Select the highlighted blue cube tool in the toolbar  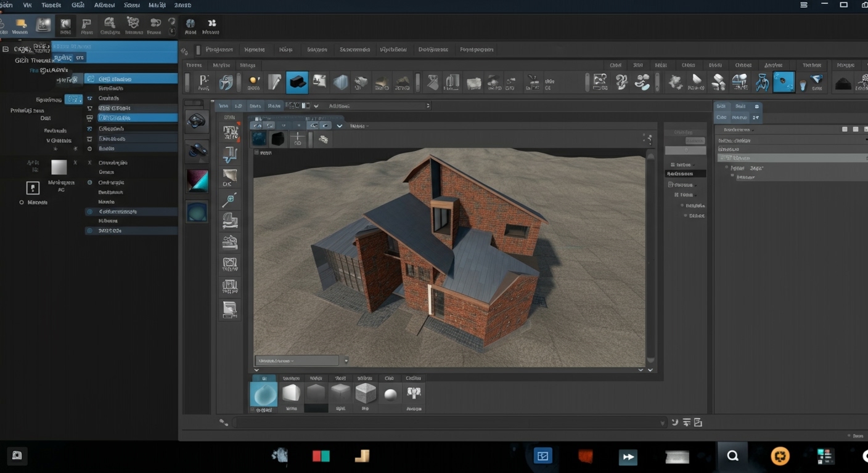(x=297, y=81)
